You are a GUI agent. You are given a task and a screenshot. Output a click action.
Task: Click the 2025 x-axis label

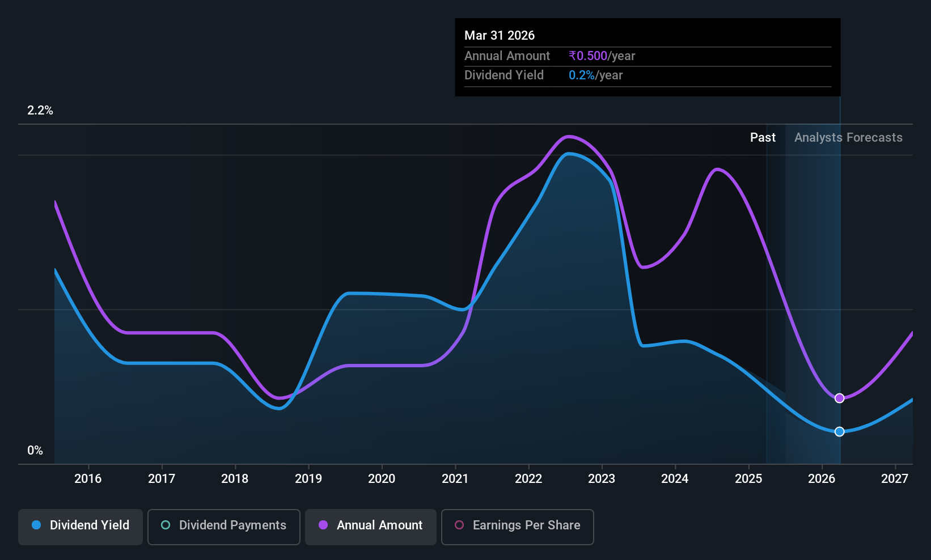coord(748,479)
